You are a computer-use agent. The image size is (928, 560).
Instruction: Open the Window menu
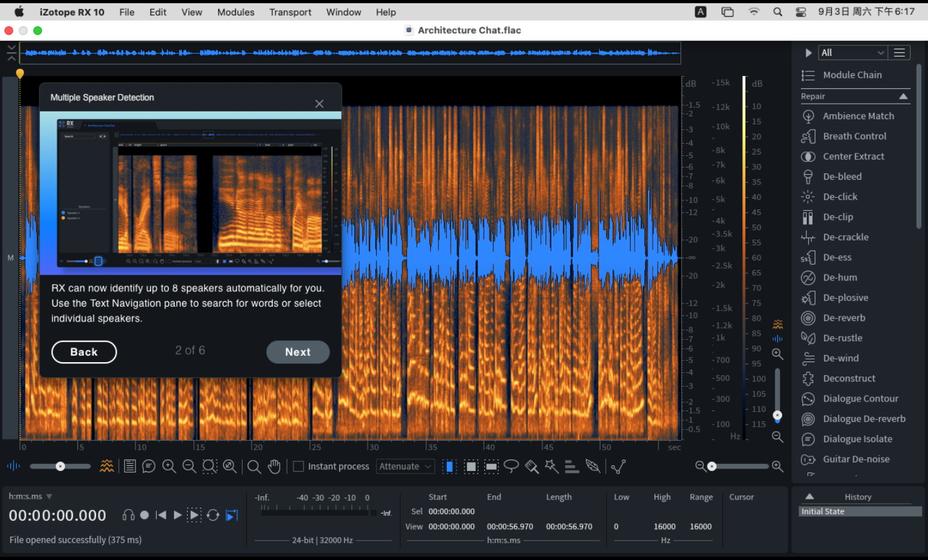click(344, 12)
